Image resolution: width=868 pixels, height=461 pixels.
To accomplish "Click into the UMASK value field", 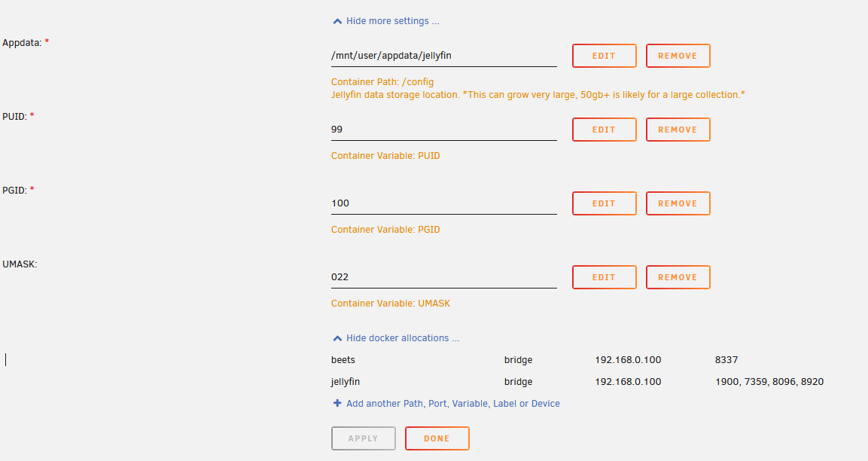I will 443,277.
